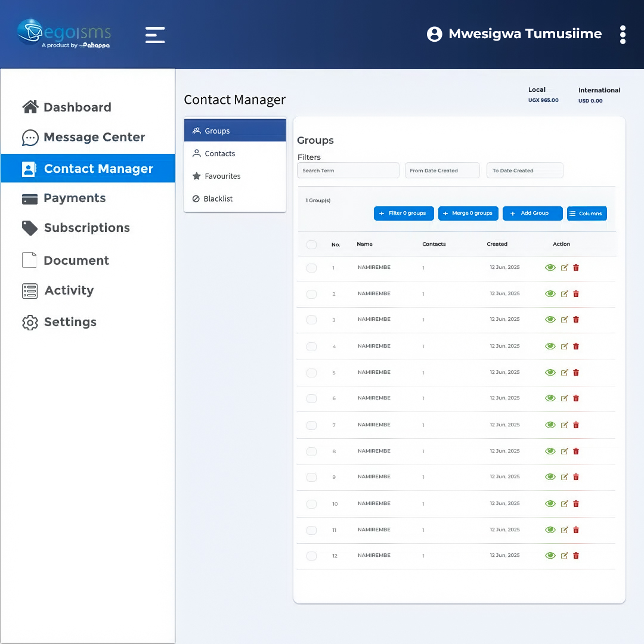Delete the group in row 12

click(x=576, y=556)
